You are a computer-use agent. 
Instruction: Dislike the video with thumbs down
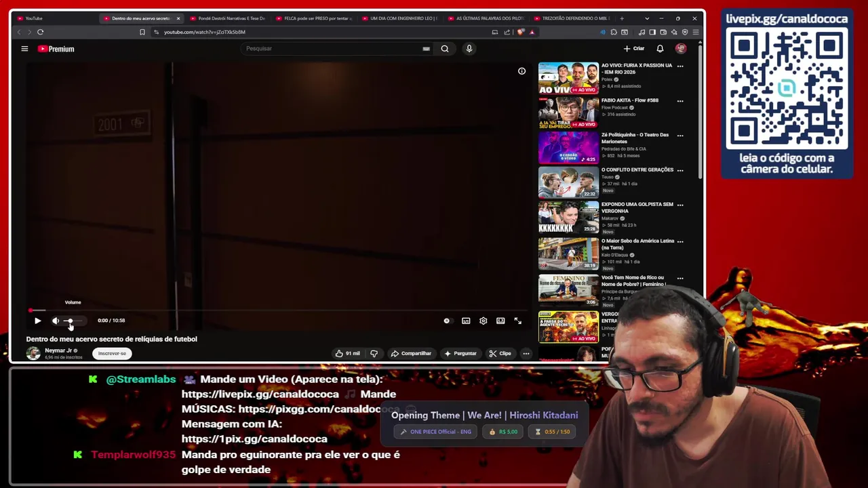[374, 353]
